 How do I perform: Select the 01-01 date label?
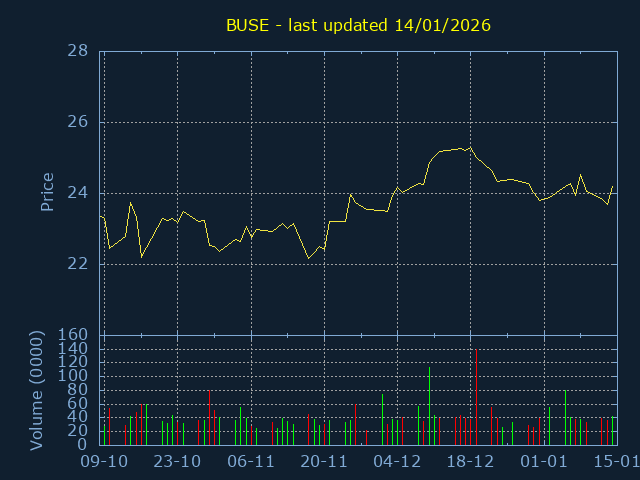point(544,461)
